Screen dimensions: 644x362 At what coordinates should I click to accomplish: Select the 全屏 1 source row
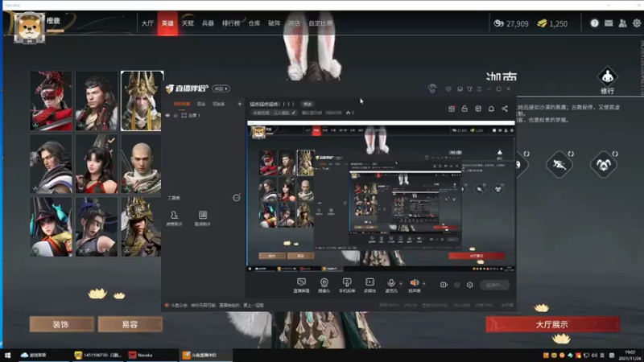pyautogui.click(x=204, y=115)
